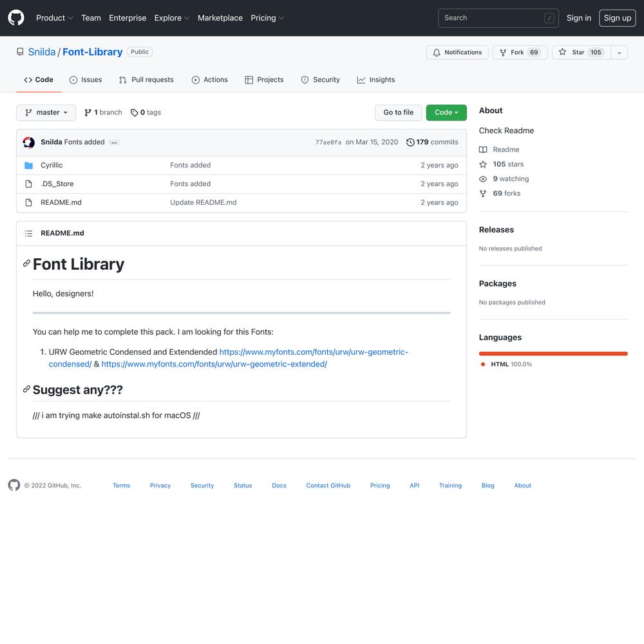Open the Pricing dropdown in header
Image resolution: width=644 pixels, height=644 pixels.
pos(267,17)
